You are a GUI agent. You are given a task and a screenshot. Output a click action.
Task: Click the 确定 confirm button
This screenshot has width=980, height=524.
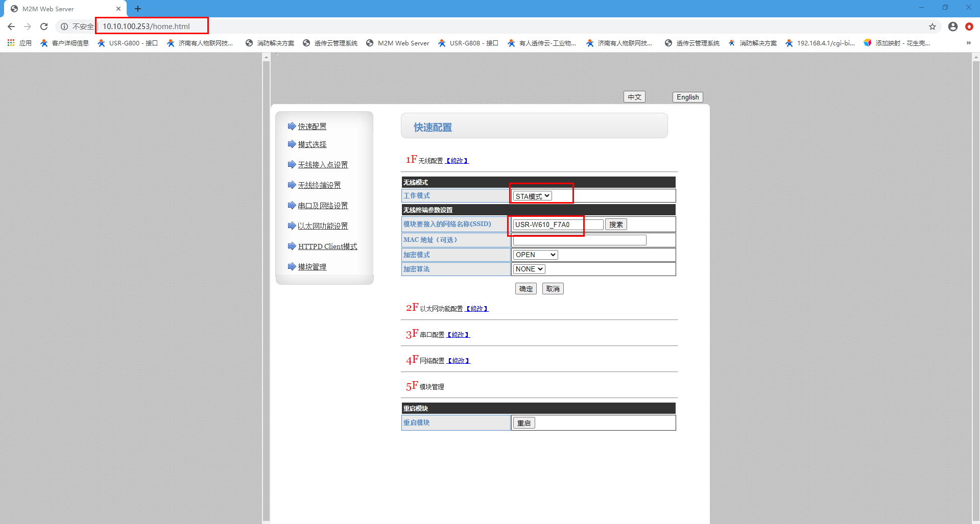coord(525,289)
